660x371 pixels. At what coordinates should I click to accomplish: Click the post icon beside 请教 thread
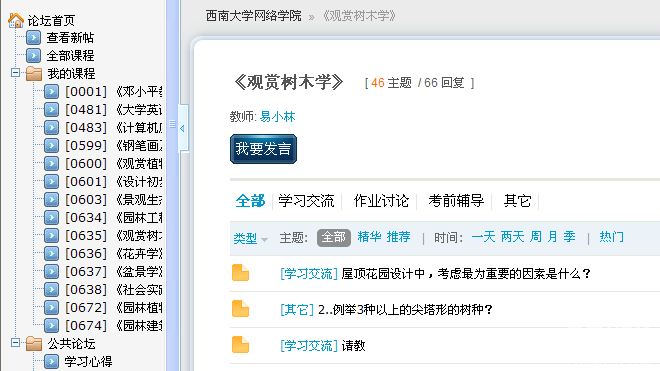pos(240,345)
